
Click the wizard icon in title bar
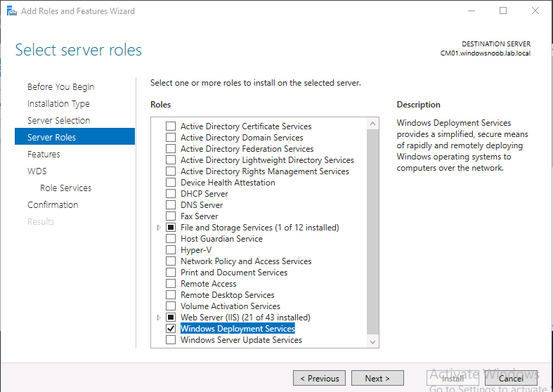click(x=11, y=11)
